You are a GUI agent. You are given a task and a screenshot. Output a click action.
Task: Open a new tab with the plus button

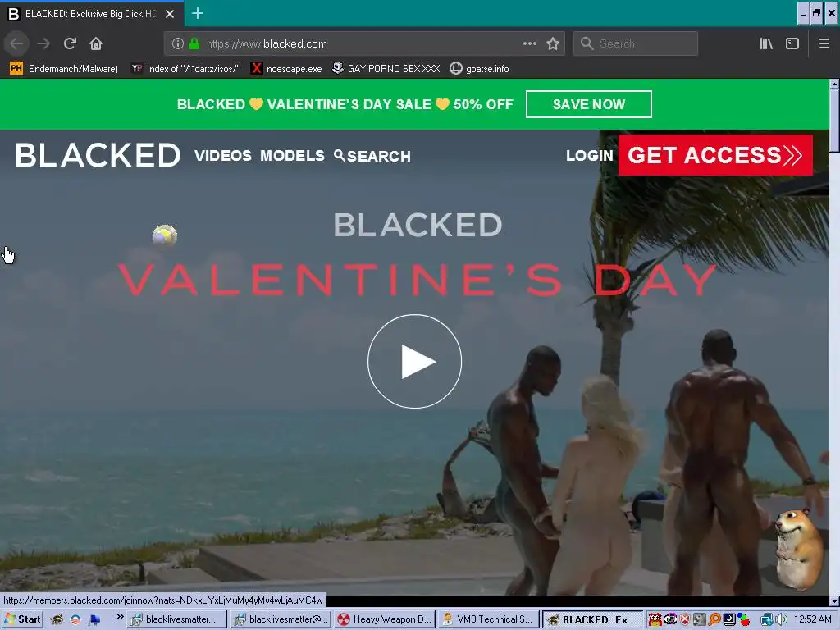[198, 13]
